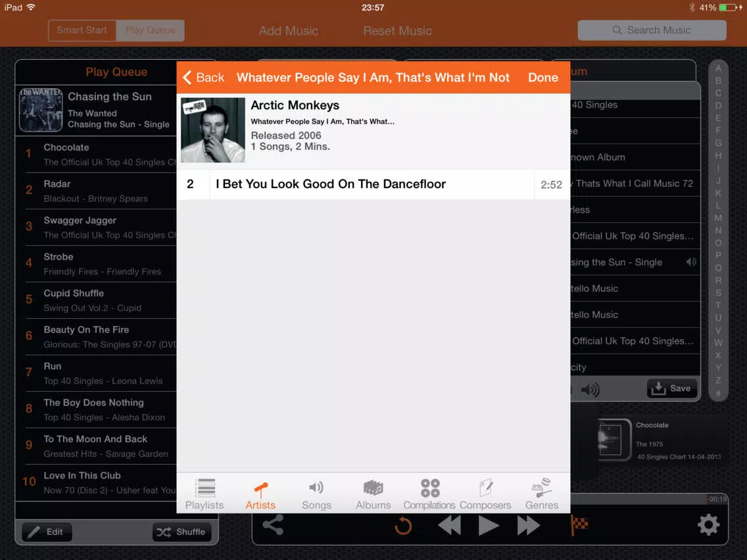Click the Save button with download icon
Screen dimensions: 747x560
(672, 388)
